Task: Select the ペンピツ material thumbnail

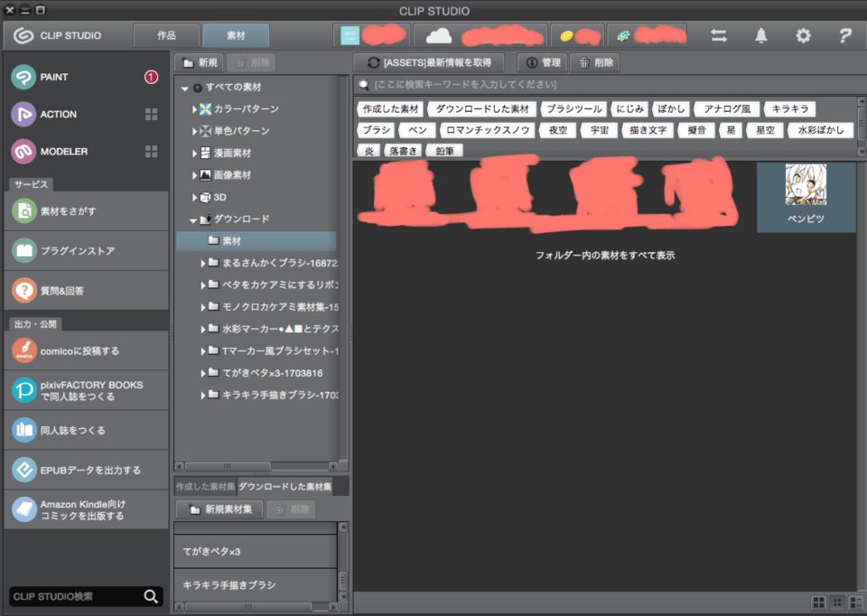Action: (x=806, y=197)
